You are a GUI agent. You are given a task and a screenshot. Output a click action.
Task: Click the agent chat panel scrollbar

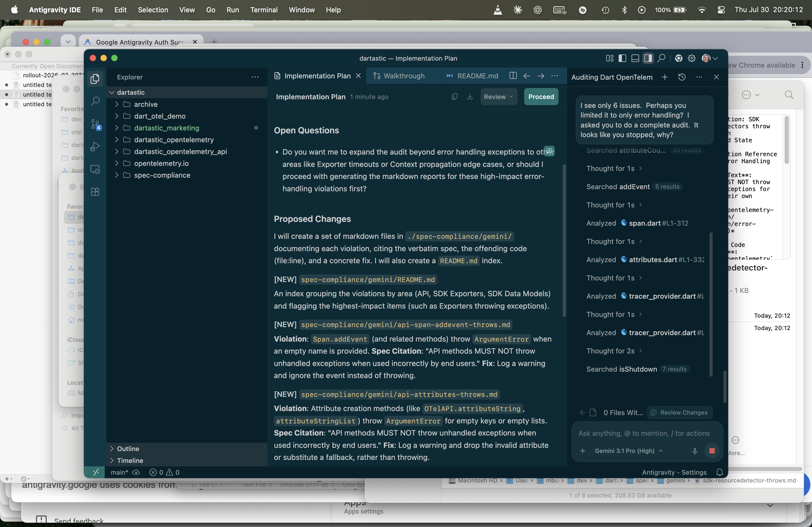tap(725, 387)
